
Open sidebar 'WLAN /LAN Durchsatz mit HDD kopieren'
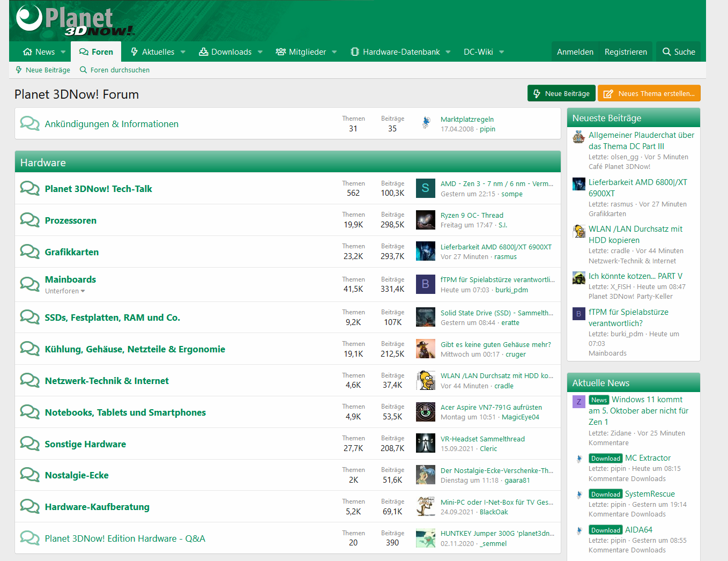point(635,234)
